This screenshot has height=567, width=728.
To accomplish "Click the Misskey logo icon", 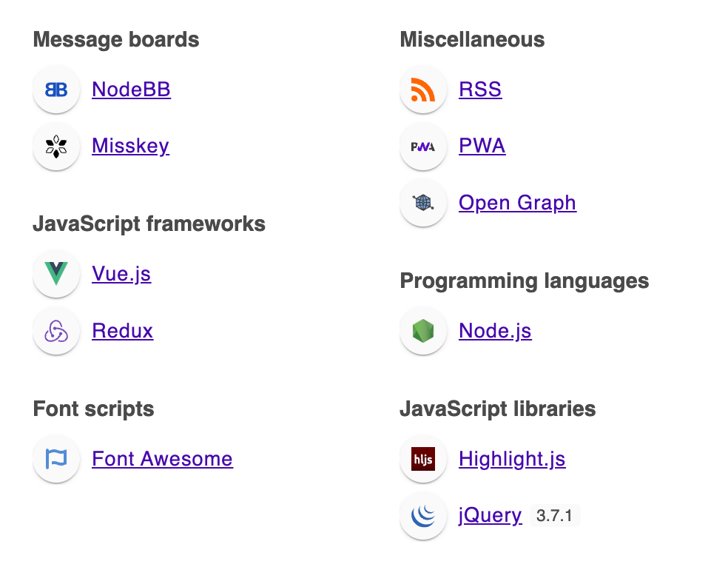I will 56,147.
